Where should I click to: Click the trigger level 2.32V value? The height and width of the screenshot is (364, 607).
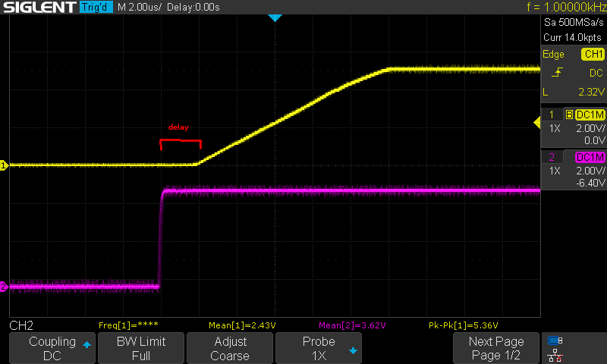click(x=591, y=92)
